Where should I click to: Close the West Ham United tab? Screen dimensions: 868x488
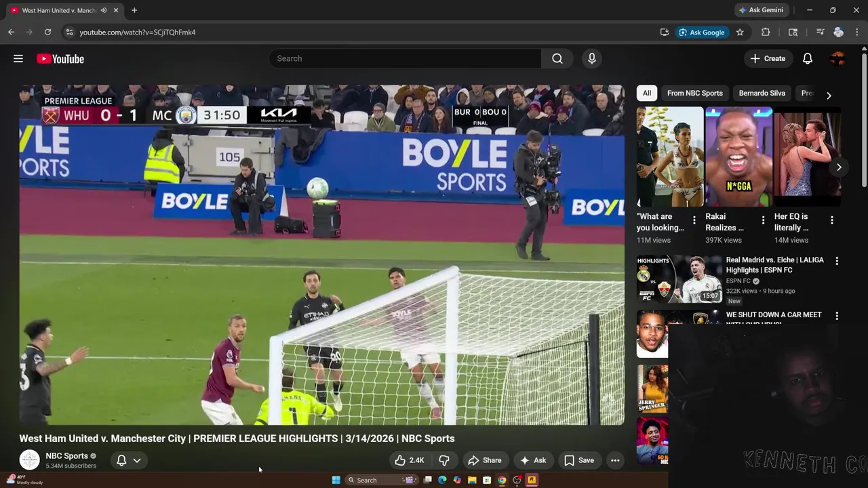point(116,10)
